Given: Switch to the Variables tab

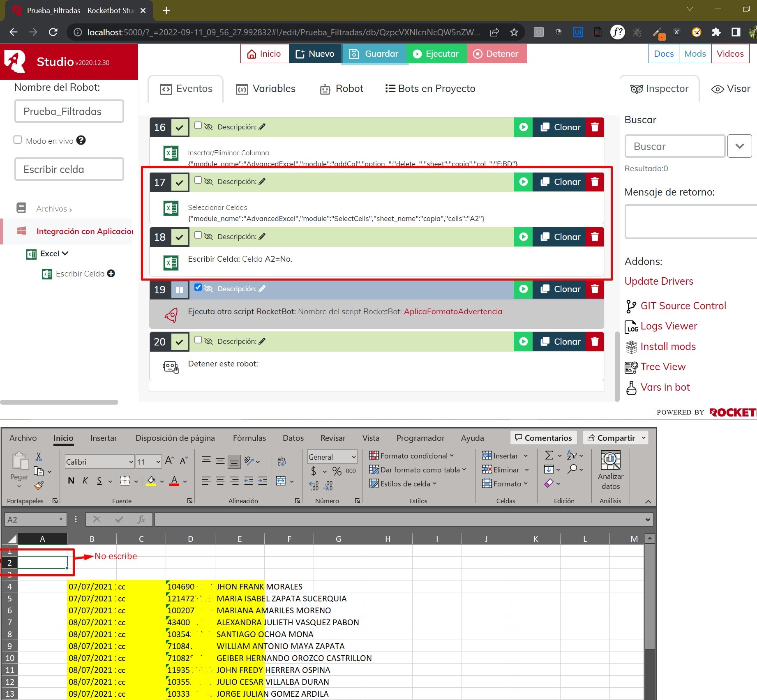Looking at the screenshot, I should click(266, 89).
